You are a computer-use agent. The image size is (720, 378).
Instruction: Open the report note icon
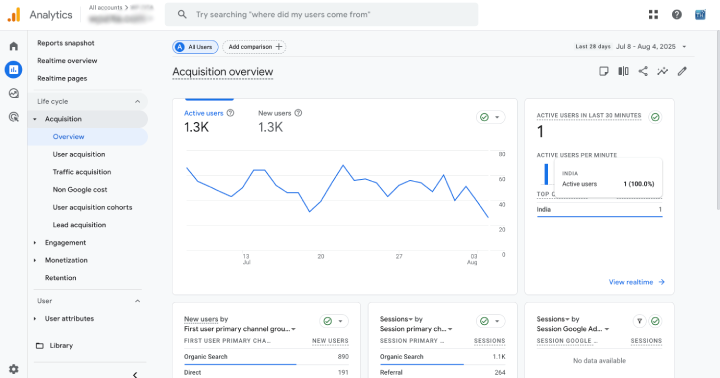click(x=604, y=71)
